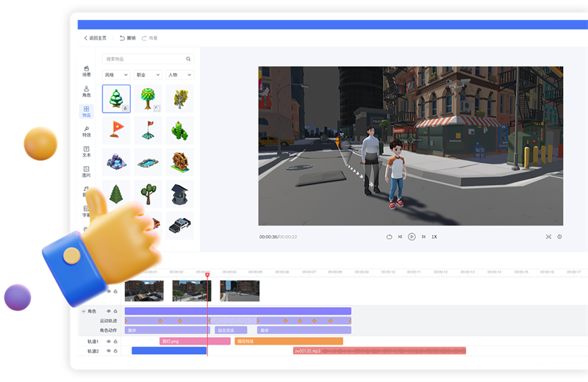This screenshot has height=382, width=588.
Task: Hide the 角色 track with its eye icon
Action: coord(109,311)
